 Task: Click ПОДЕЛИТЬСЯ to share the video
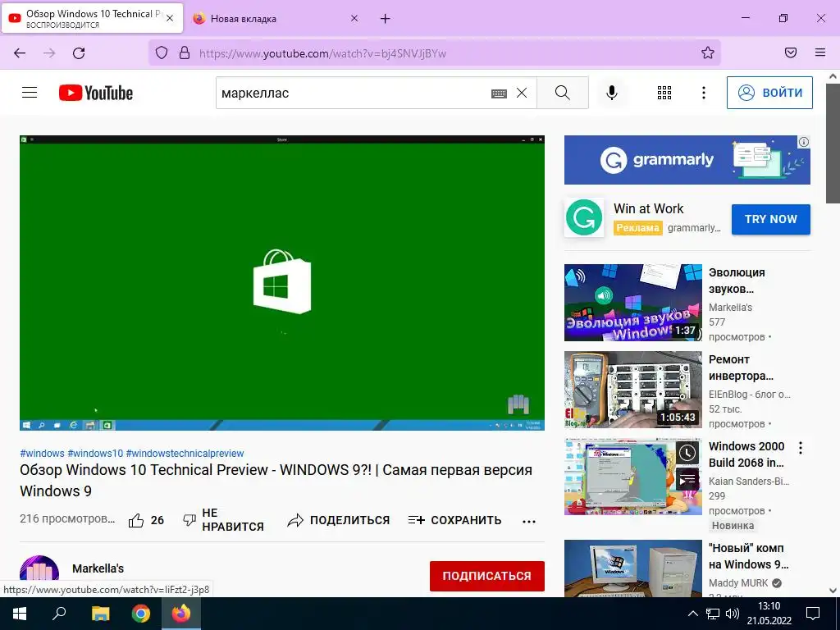click(338, 520)
